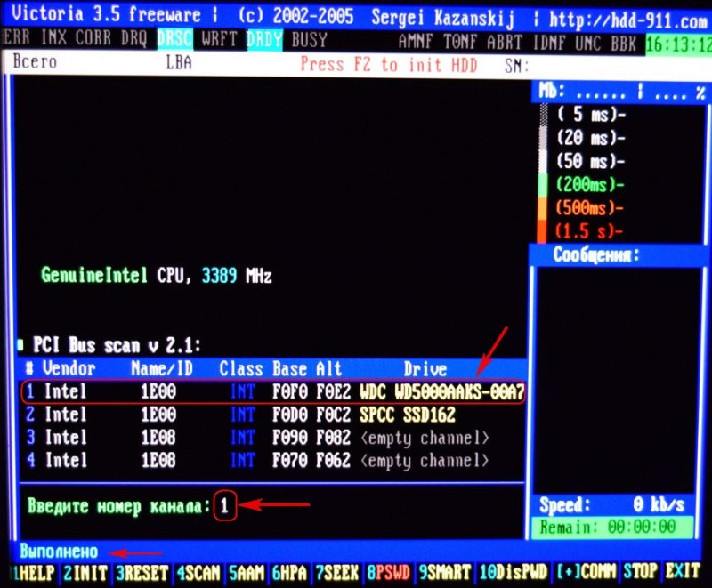712x588 pixels.
Task: Click TONF error flag
Action: pos(460,43)
